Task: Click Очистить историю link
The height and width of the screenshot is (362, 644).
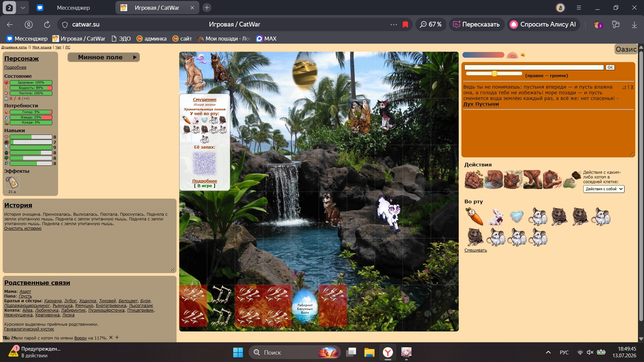Action: point(23,228)
